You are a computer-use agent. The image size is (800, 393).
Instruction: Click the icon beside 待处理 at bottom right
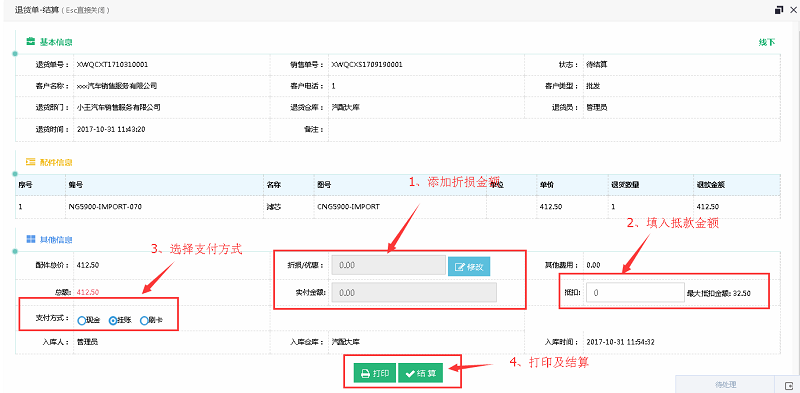coord(790,385)
